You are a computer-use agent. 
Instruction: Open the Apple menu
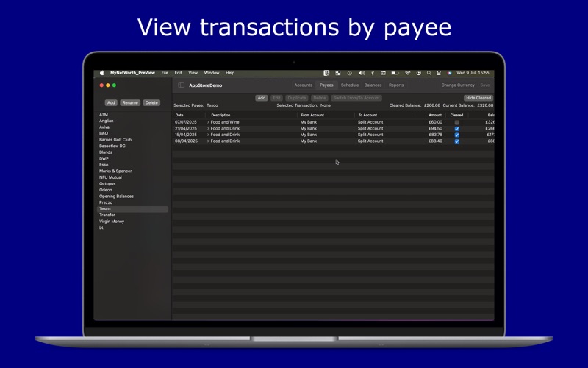point(101,73)
